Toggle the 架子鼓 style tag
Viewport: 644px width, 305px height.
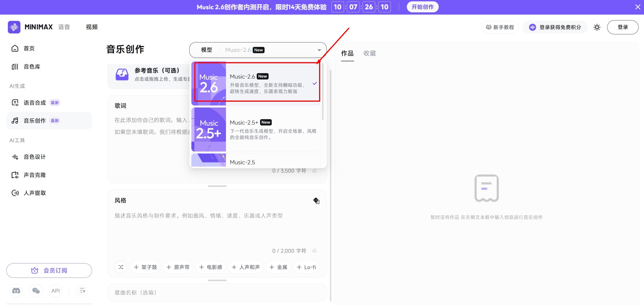(145, 267)
